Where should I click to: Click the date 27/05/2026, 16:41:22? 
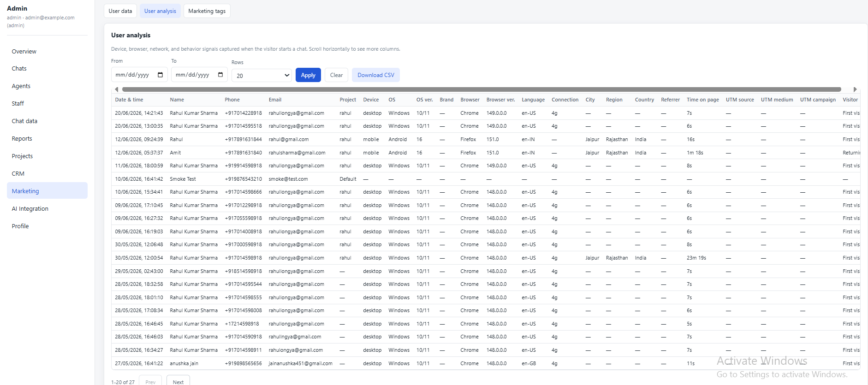pos(139,363)
